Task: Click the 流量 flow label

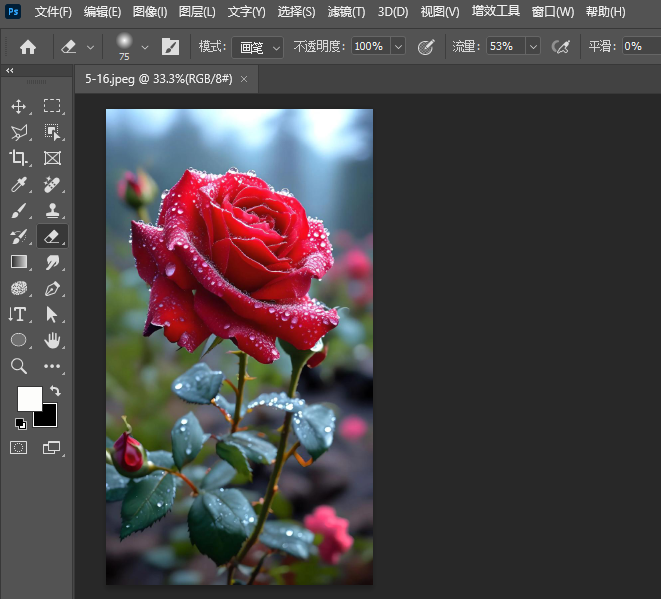Action: pyautogui.click(x=466, y=46)
